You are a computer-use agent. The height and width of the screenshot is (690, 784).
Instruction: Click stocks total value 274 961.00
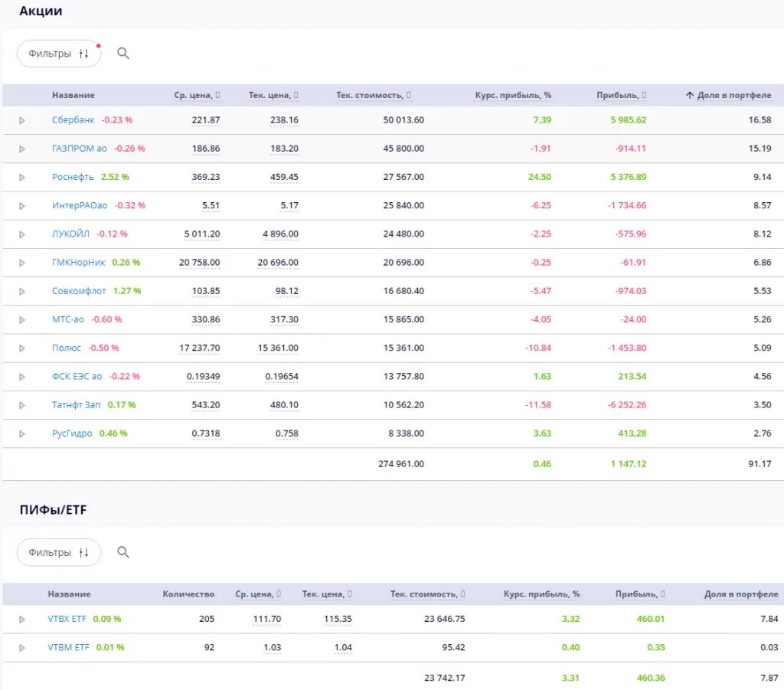[x=401, y=464]
